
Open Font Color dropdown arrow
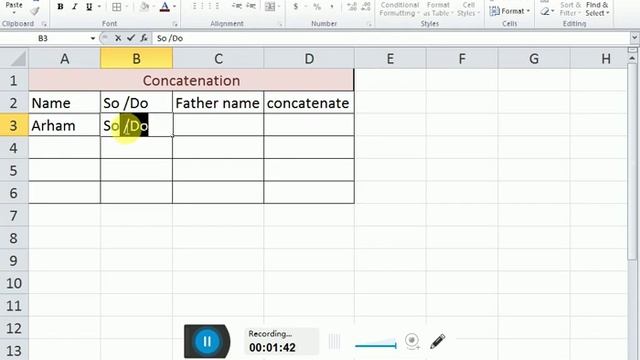pyautogui.click(x=175, y=7)
